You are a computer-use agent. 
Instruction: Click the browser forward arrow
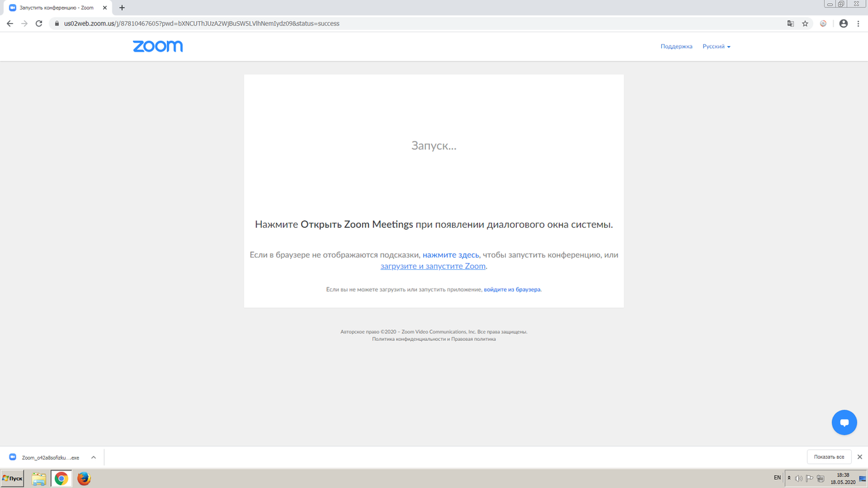(x=24, y=23)
